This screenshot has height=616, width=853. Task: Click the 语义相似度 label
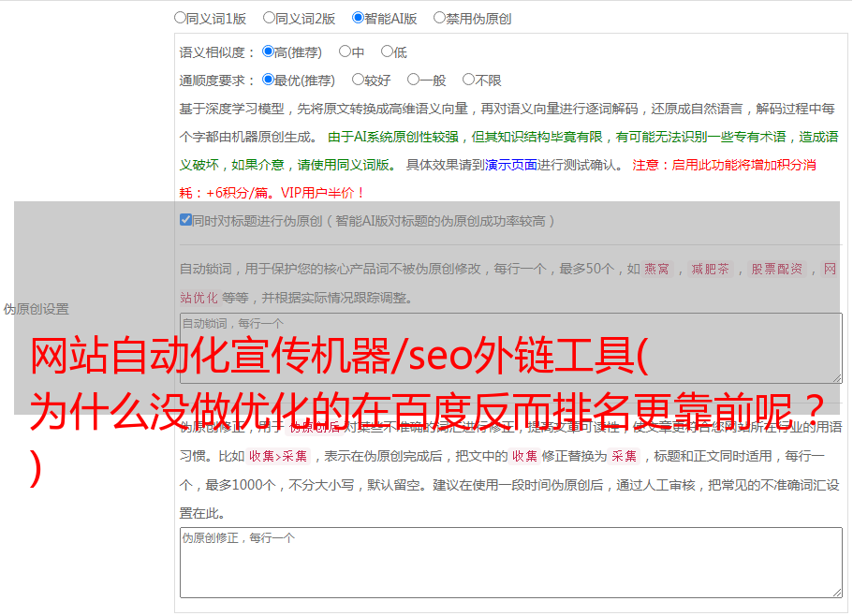217,52
